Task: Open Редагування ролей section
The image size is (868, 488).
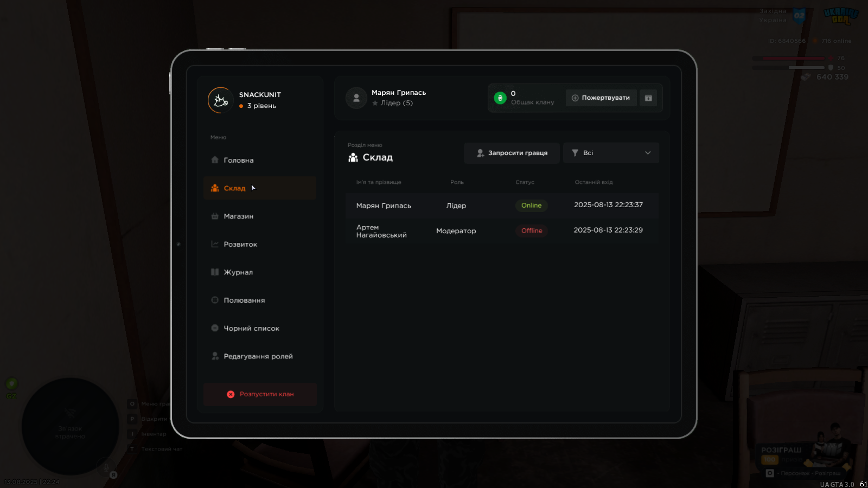Action: click(x=259, y=356)
